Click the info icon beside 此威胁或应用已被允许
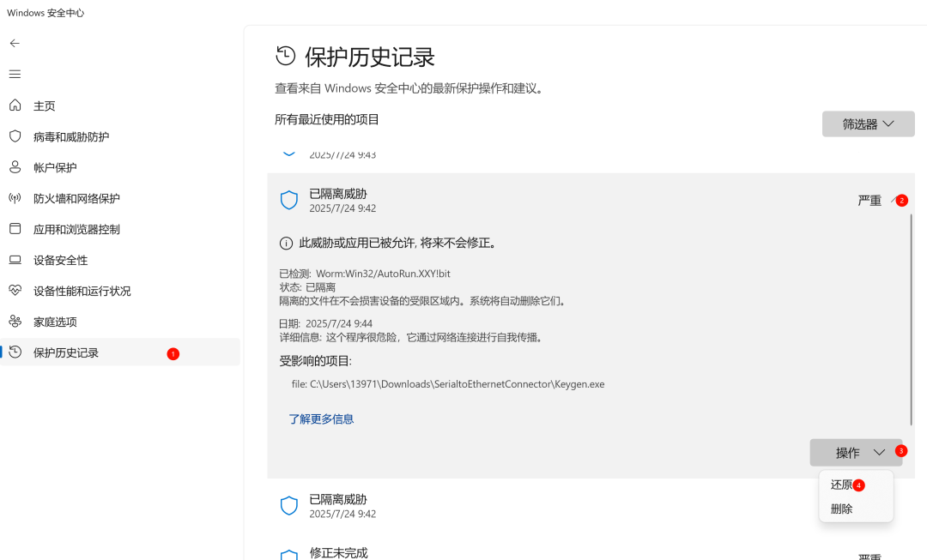Screen dimensions: 927x560 (286, 243)
